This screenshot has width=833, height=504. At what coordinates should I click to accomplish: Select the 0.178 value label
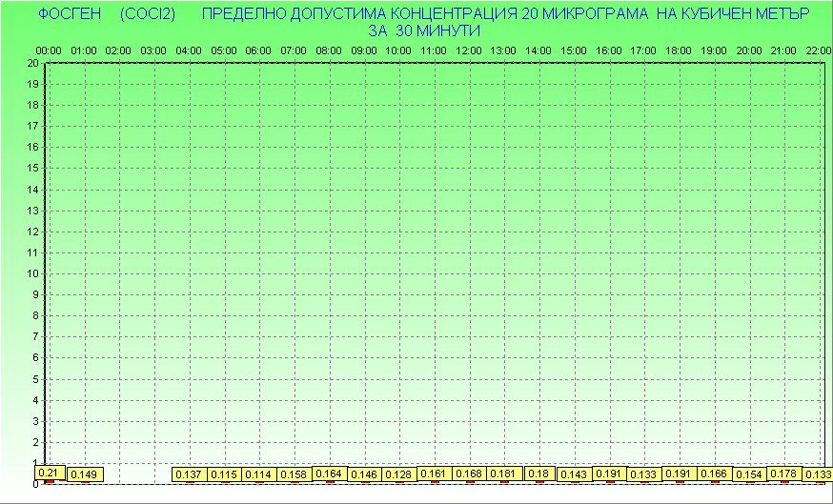click(785, 474)
